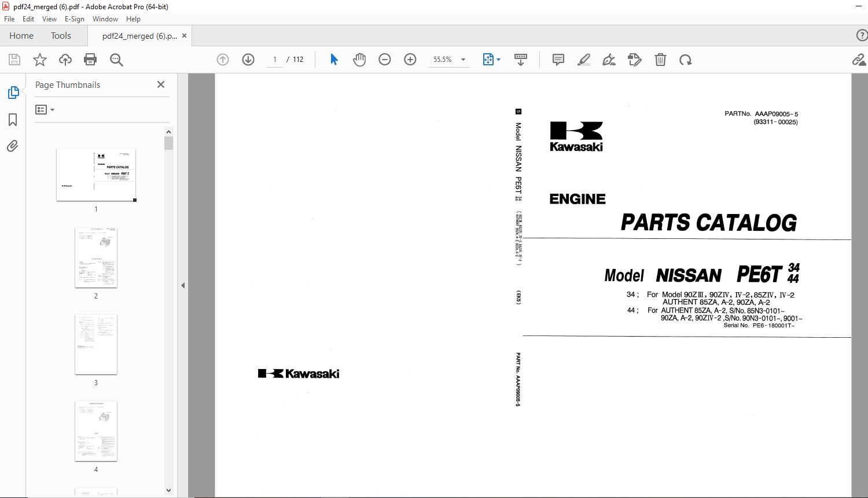Click the Serial No. PE6-180001T text
The height and width of the screenshot is (498, 868).
(x=759, y=326)
